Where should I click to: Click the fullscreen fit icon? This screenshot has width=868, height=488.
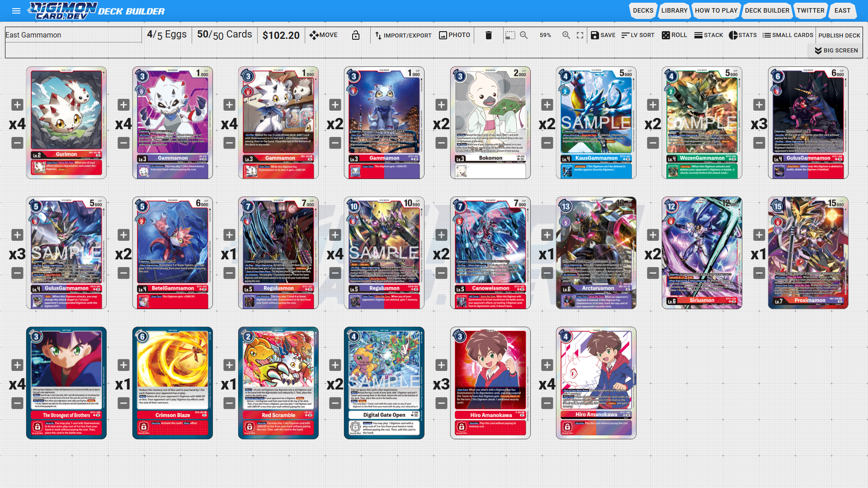(x=580, y=35)
